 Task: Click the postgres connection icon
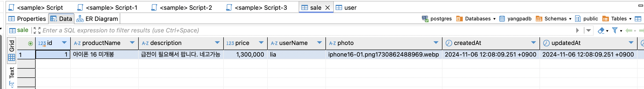tap(425, 19)
